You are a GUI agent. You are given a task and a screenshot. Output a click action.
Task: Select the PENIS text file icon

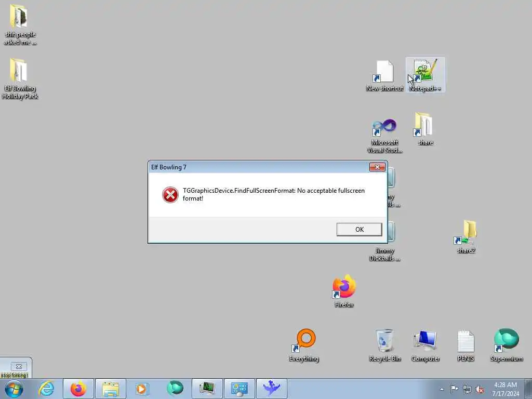pyautogui.click(x=465, y=345)
